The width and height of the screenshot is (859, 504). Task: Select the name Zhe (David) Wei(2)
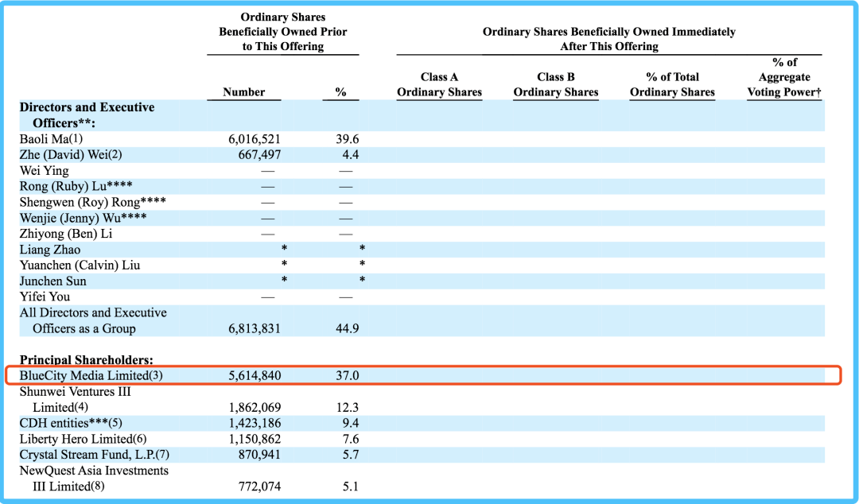[x=71, y=155]
